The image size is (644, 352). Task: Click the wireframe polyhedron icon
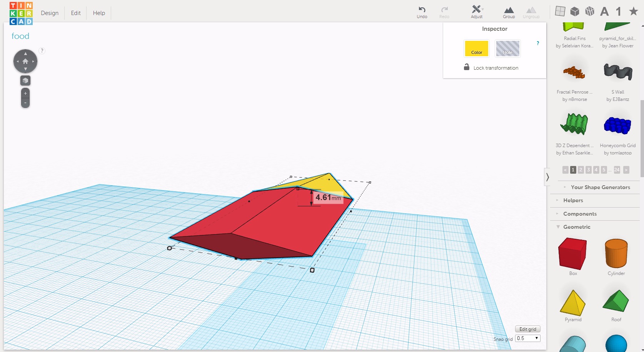point(590,11)
